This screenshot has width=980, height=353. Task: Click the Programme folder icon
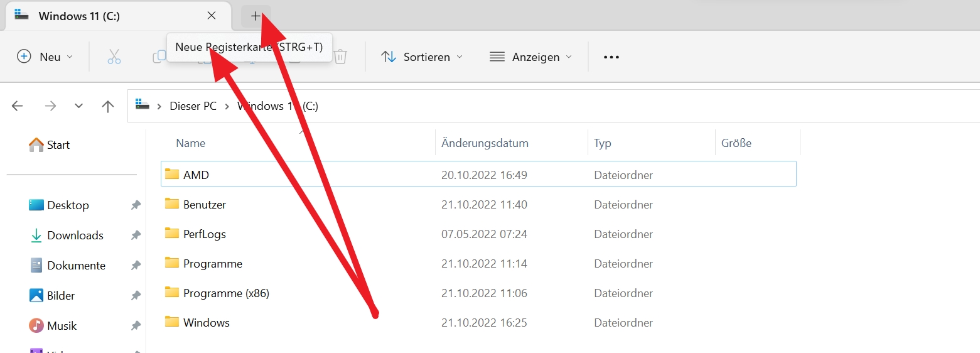click(x=172, y=263)
